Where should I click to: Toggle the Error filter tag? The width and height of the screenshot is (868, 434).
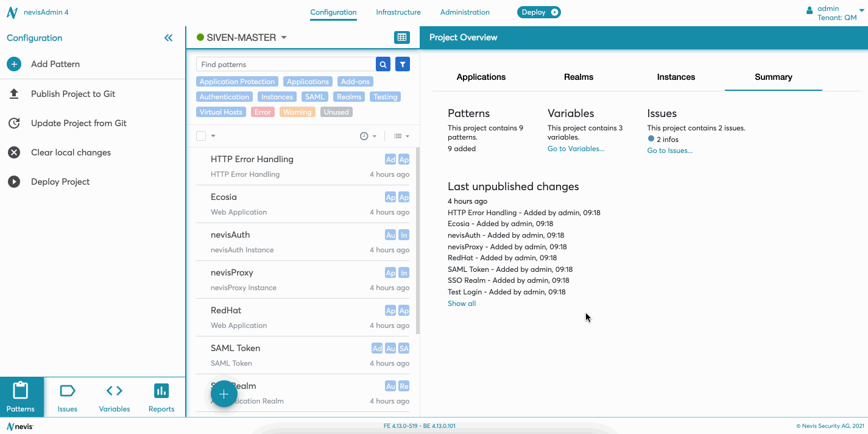(x=263, y=112)
